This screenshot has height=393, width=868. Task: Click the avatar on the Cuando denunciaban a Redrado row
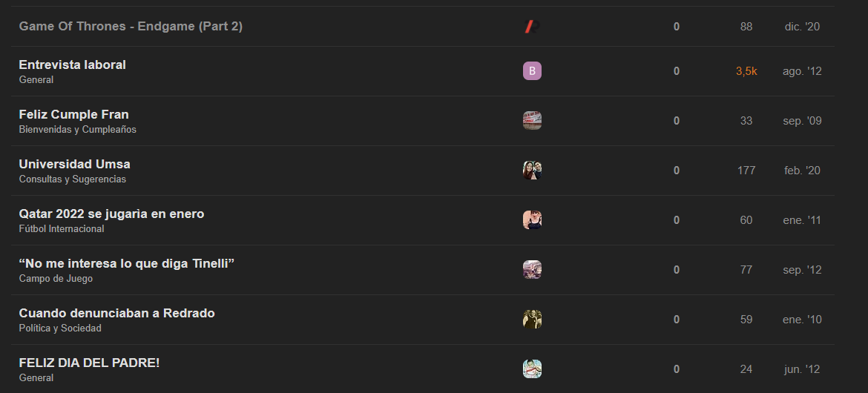tap(532, 320)
